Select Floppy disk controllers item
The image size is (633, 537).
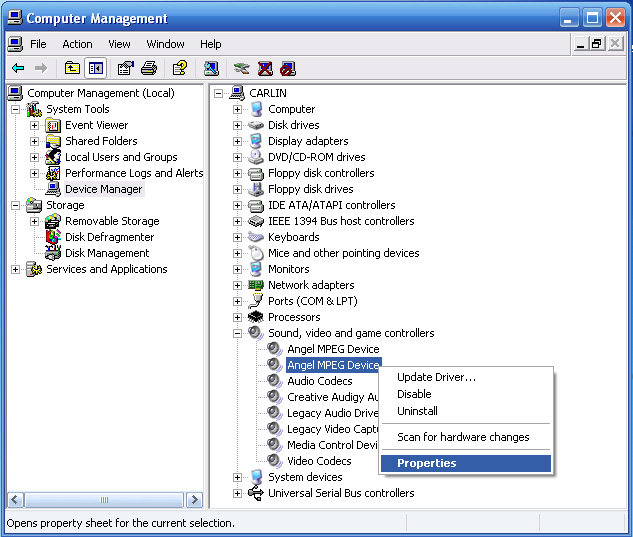321,173
